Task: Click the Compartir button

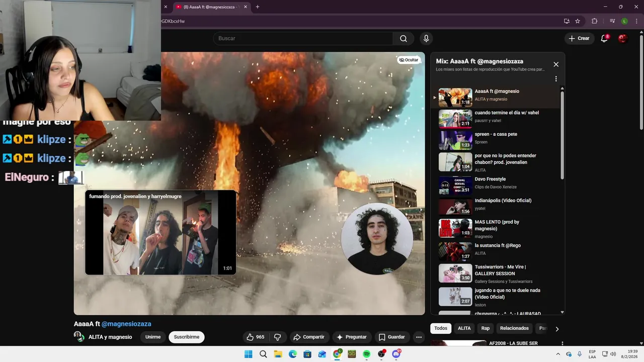Action: click(309, 337)
